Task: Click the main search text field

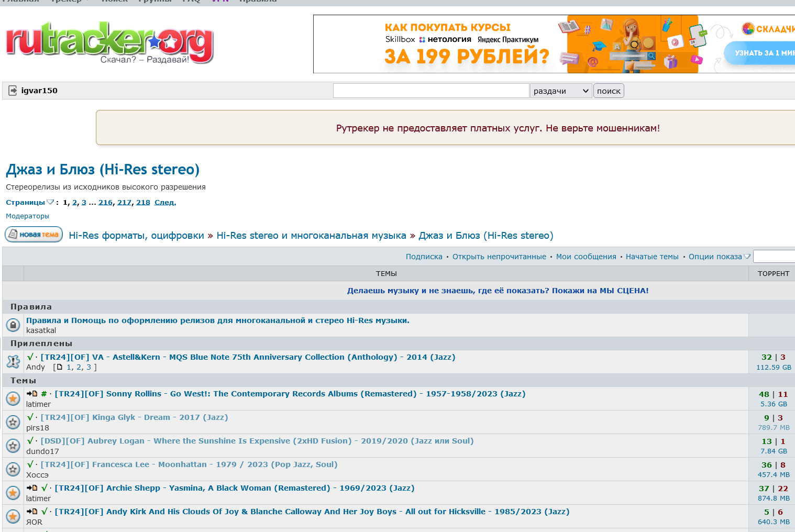Action: click(x=431, y=91)
